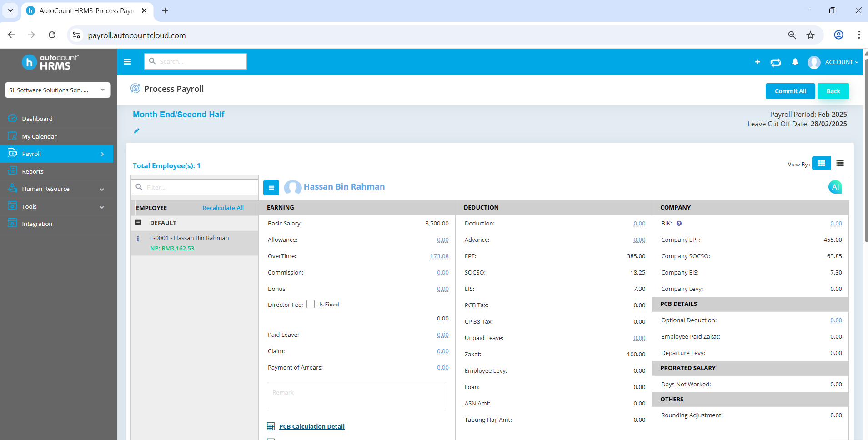Viewport: 868px width, 440px height.
Task: Go to My Calendar page
Action: 39,136
